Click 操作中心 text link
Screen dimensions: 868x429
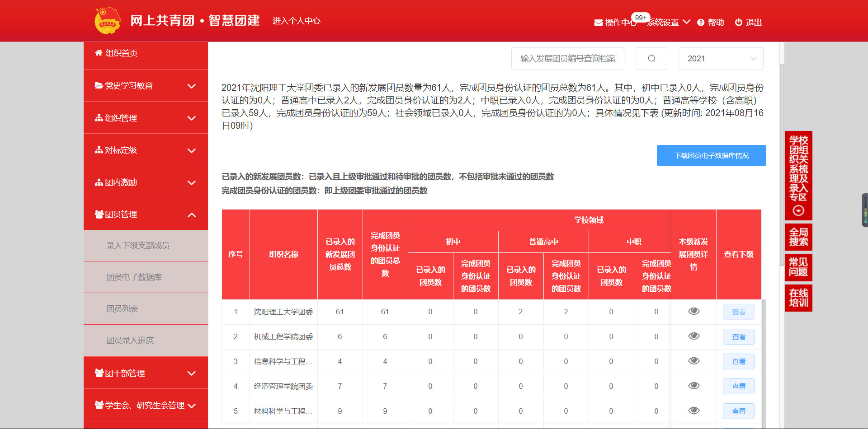tap(620, 23)
